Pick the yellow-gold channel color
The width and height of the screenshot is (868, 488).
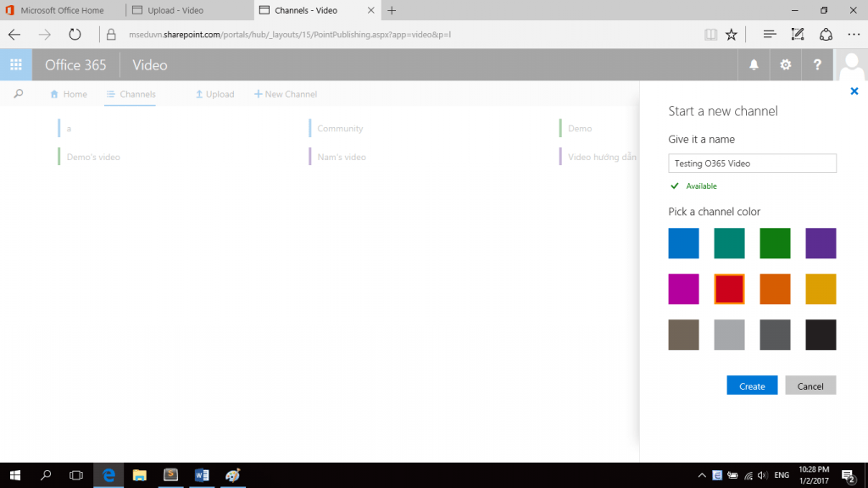(821, 289)
